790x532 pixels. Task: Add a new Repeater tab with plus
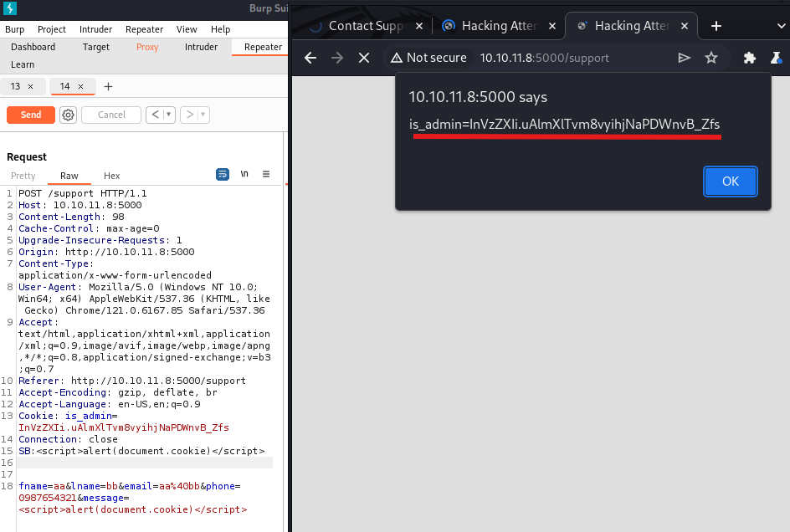coord(108,87)
